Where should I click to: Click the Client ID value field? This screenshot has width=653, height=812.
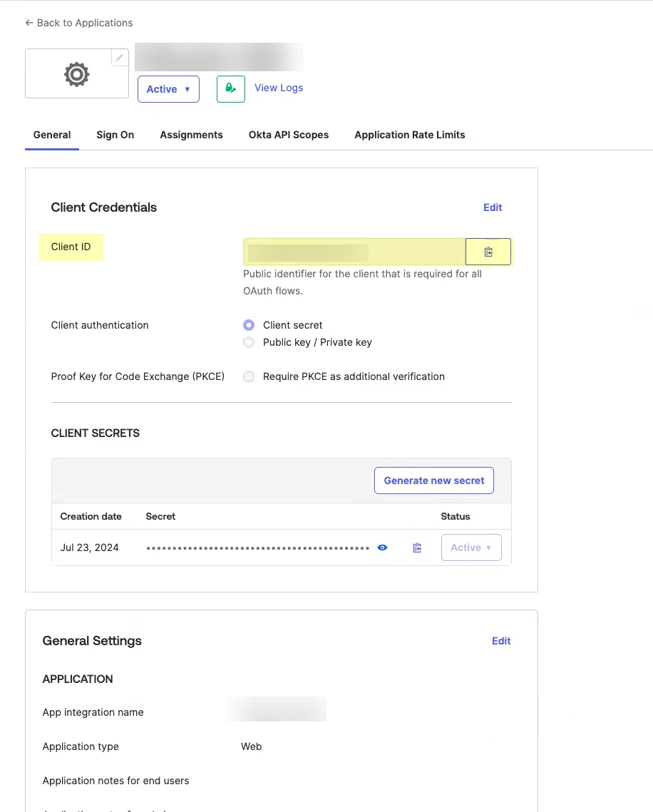click(x=353, y=252)
